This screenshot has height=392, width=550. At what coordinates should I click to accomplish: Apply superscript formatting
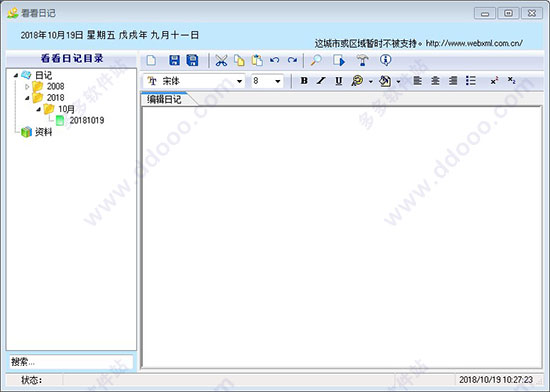[494, 81]
